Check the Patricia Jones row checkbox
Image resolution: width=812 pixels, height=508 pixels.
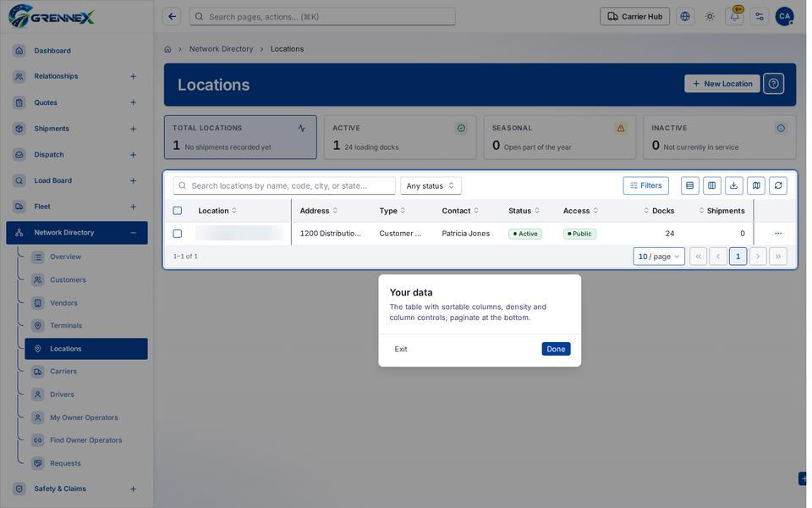pos(177,234)
